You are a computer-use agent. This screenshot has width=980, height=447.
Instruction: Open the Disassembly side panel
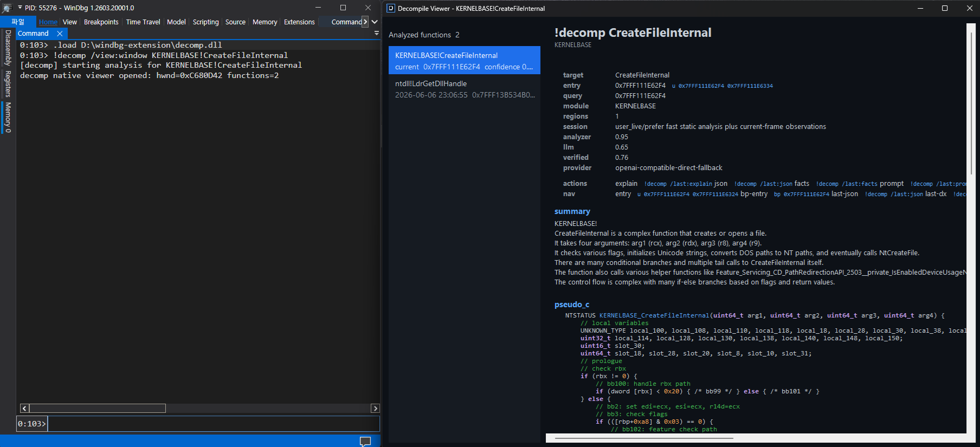(8, 48)
